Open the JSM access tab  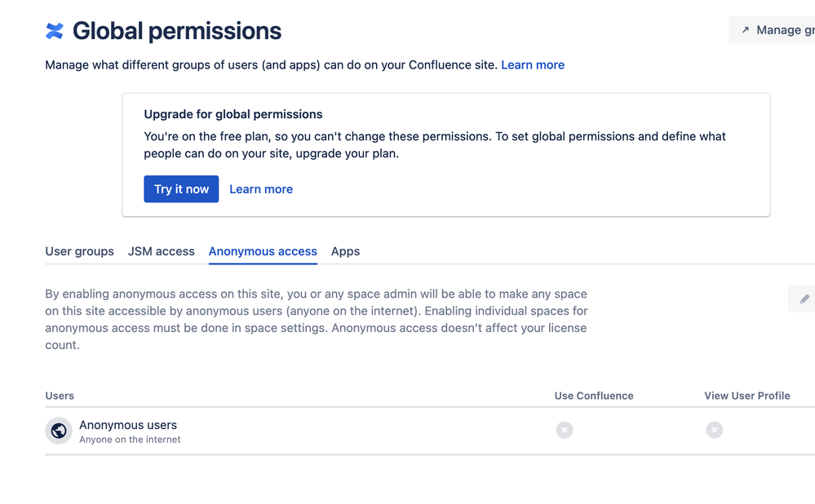click(x=162, y=251)
